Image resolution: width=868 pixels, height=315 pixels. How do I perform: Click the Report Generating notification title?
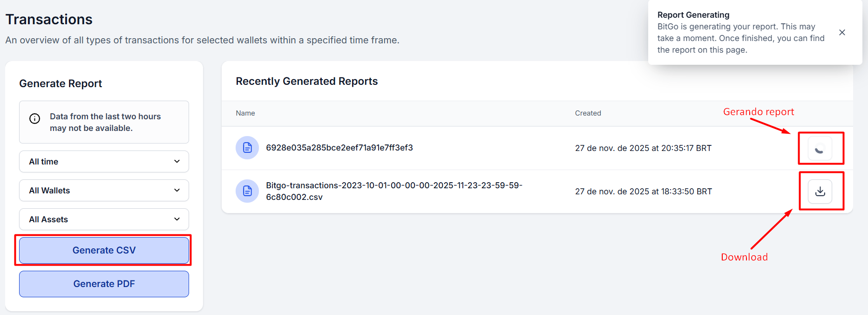[693, 15]
